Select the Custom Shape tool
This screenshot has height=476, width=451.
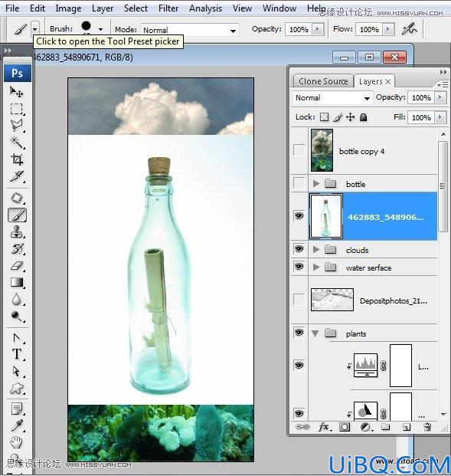pos(17,389)
